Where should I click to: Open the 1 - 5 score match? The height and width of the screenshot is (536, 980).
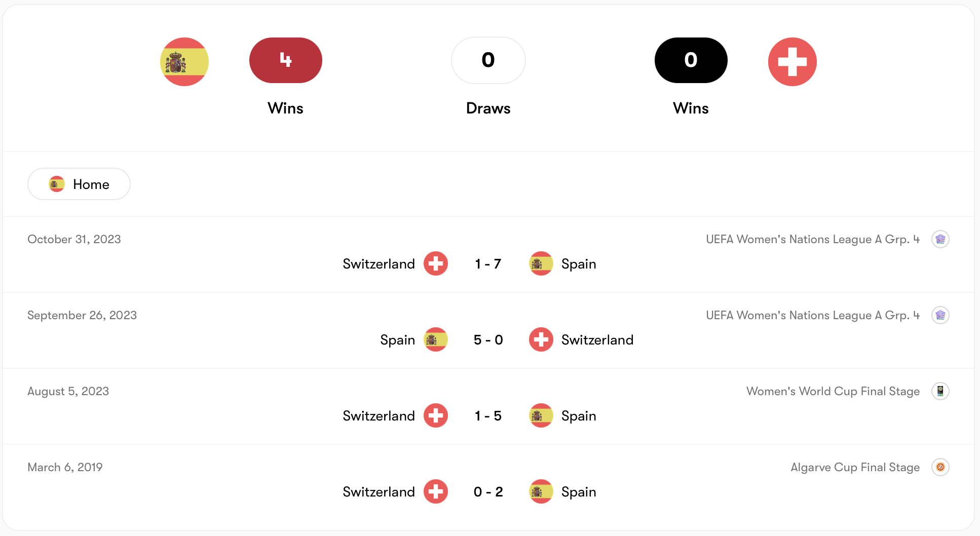[x=488, y=416]
